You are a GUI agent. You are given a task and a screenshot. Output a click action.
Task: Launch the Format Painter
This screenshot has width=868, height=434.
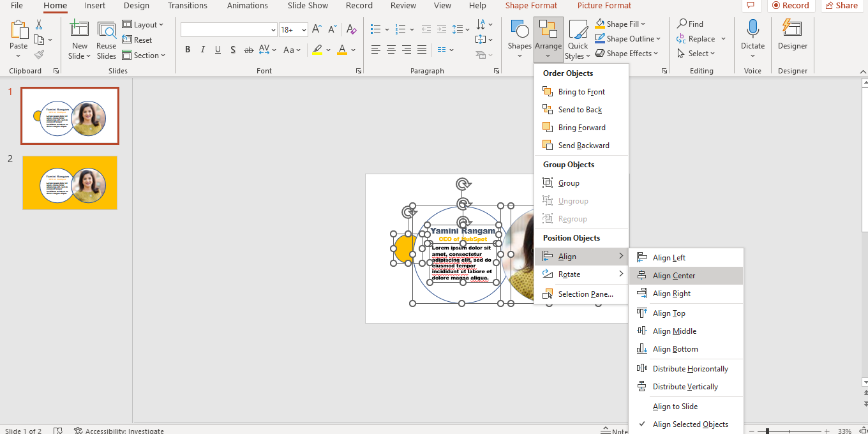point(38,54)
